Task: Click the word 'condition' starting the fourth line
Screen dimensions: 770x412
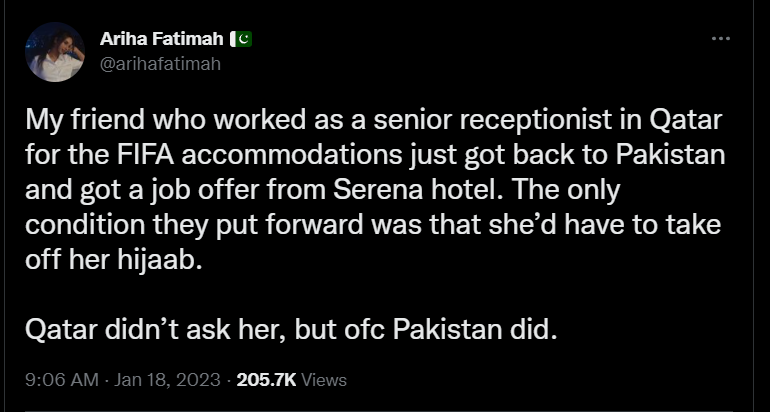Action: click(85, 226)
